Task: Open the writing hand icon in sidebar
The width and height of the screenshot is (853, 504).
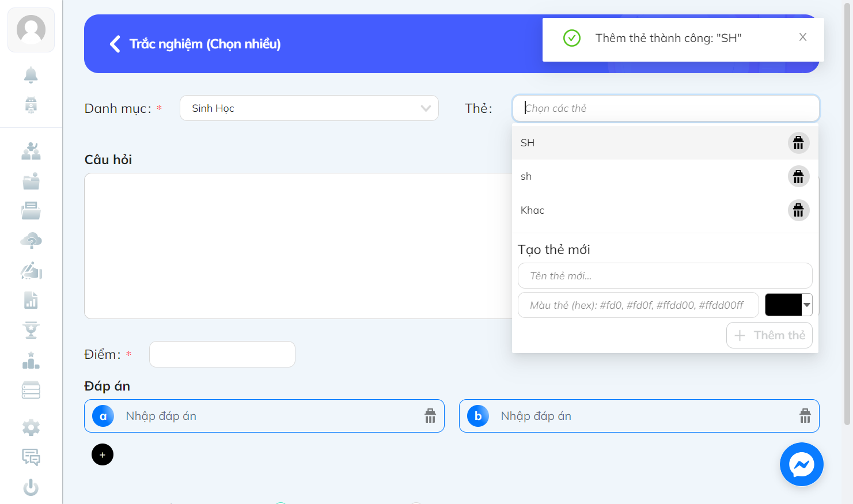Action: tap(31, 270)
